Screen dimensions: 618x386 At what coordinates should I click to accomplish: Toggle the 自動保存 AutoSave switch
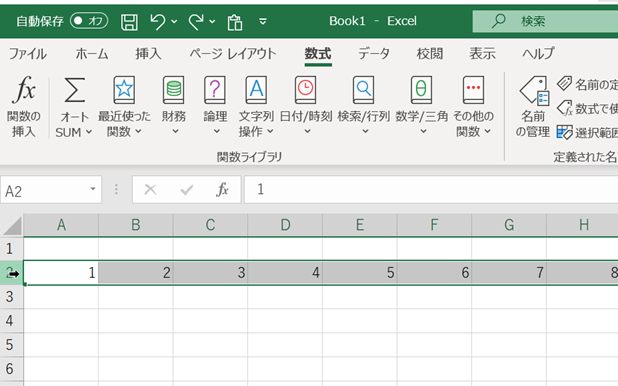89,21
